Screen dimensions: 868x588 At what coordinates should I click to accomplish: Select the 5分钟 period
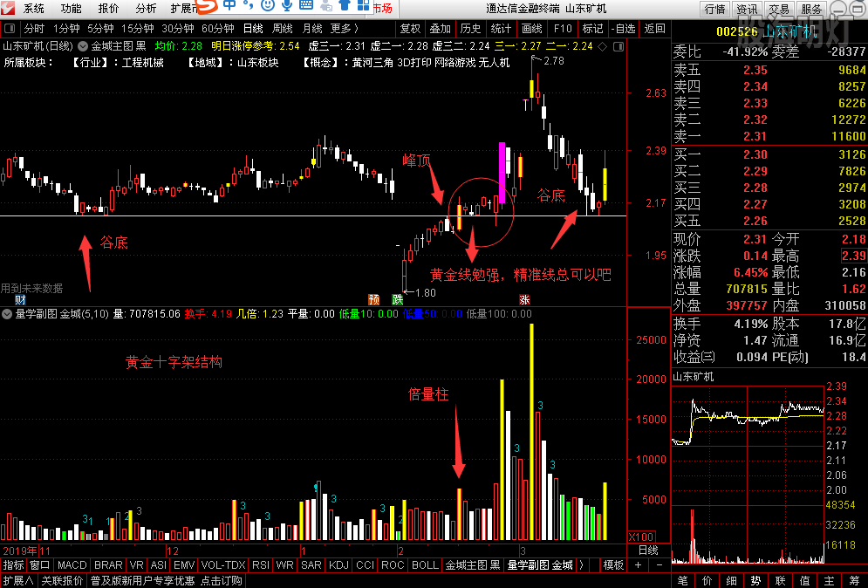100,28
